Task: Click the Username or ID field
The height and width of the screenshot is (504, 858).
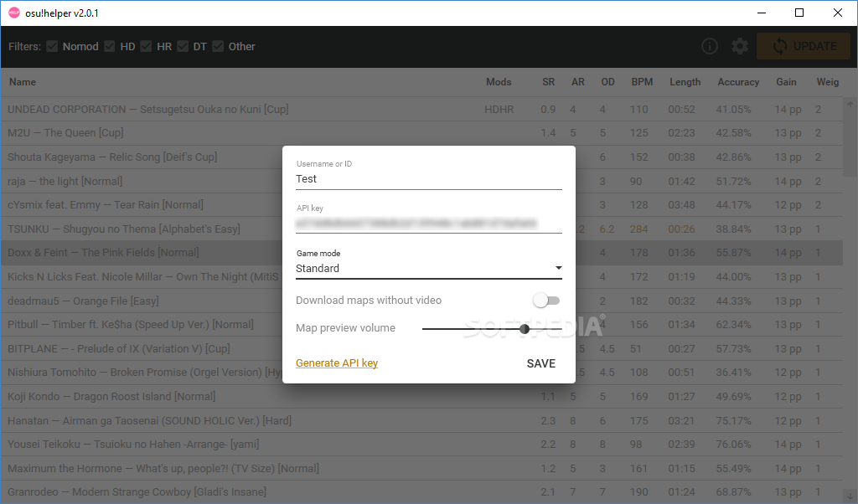Action: pyautogui.click(x=428, y=179)
